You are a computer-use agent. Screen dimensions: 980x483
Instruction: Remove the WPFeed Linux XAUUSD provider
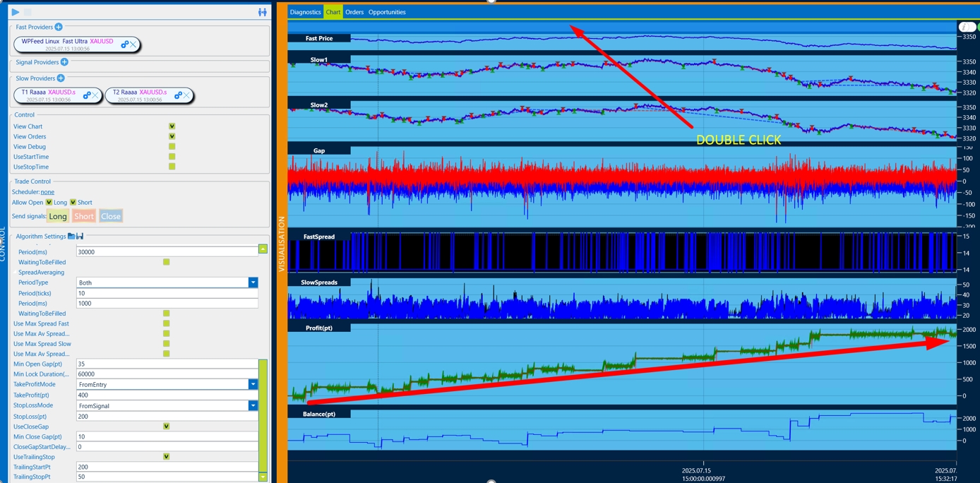pyautogui.click(x=133, y=44)
